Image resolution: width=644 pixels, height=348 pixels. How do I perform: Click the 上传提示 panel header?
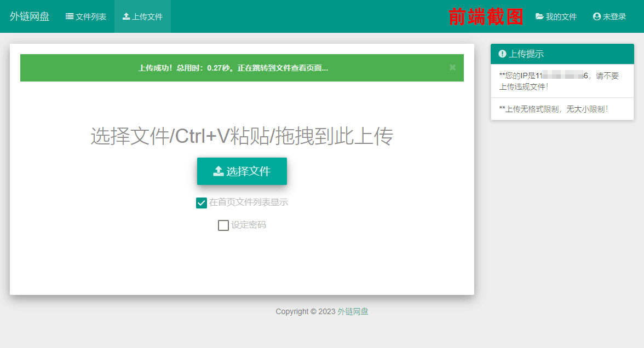(x=562, y=54)
